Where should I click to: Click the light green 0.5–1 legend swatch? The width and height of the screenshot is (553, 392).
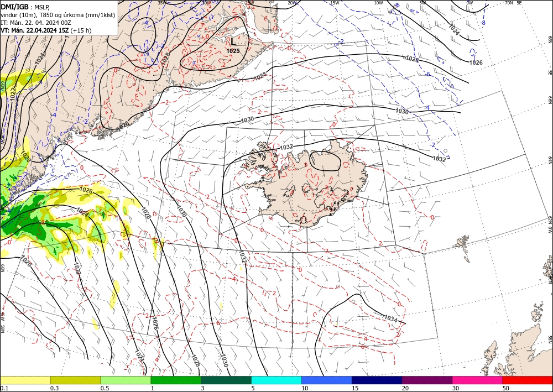point(126,380)
